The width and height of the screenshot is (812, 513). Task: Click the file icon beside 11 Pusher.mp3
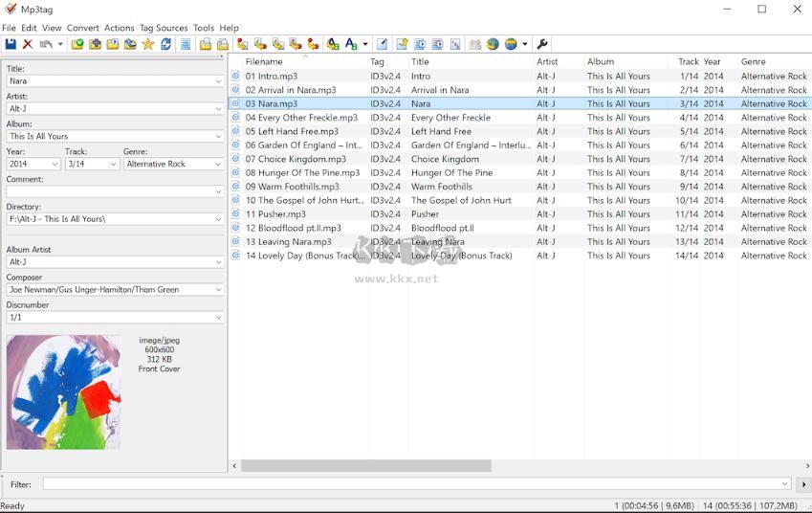pyautogui.click(x=236, y=214)
